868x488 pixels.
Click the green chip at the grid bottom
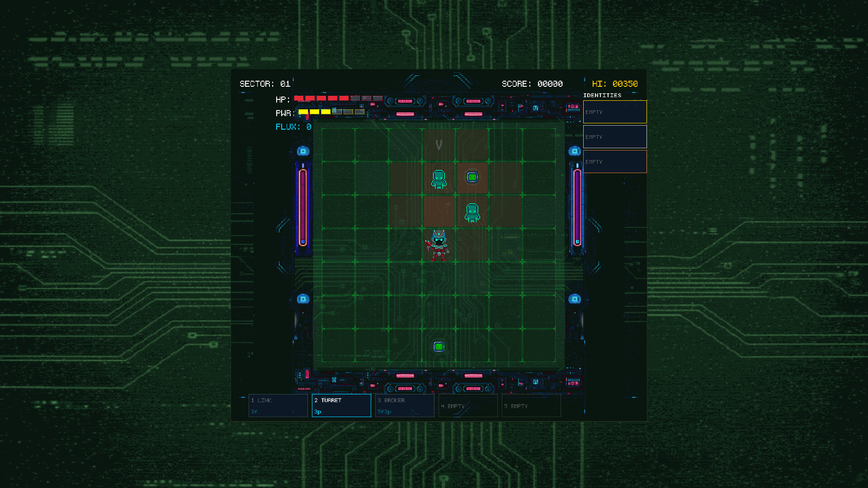[x=439, y=347]
